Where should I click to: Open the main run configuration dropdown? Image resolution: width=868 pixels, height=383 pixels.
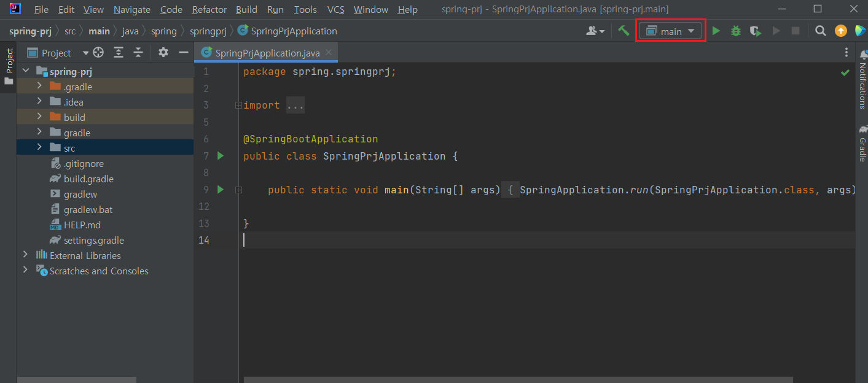pyautogui.click(x=671, y=31)
